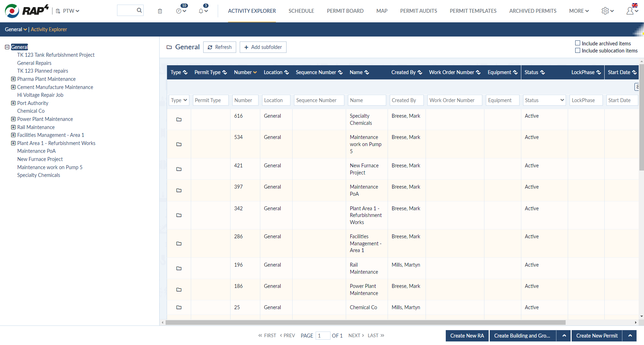Open the Status filter dropdown

pos(544,100)
